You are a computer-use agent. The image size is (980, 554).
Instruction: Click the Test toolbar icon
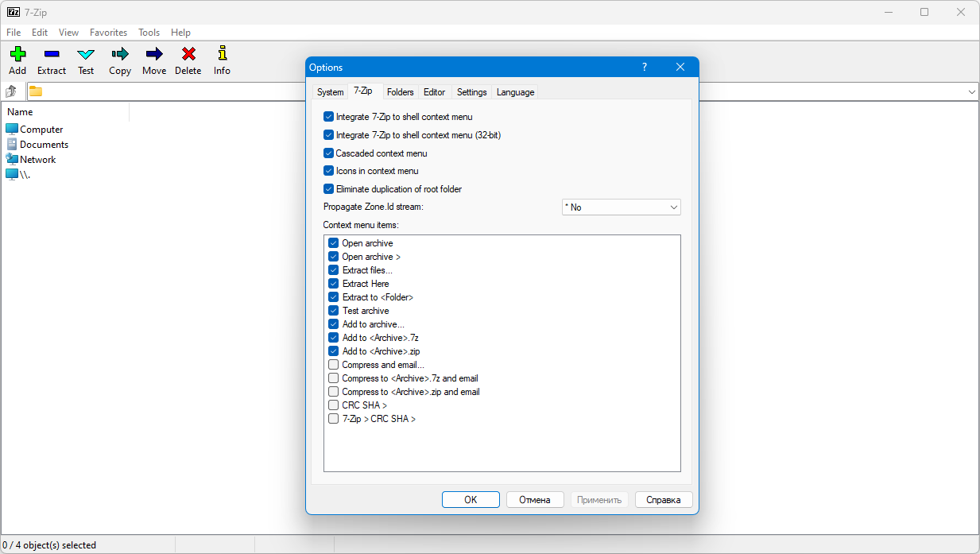pyautogui.click(x=86, y=54)
